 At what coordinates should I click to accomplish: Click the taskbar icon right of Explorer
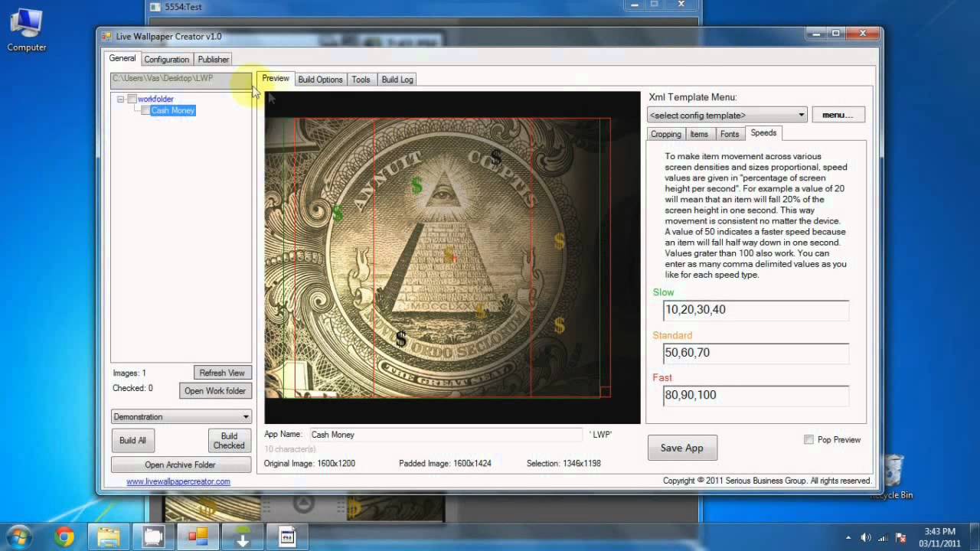coord(153,536)
